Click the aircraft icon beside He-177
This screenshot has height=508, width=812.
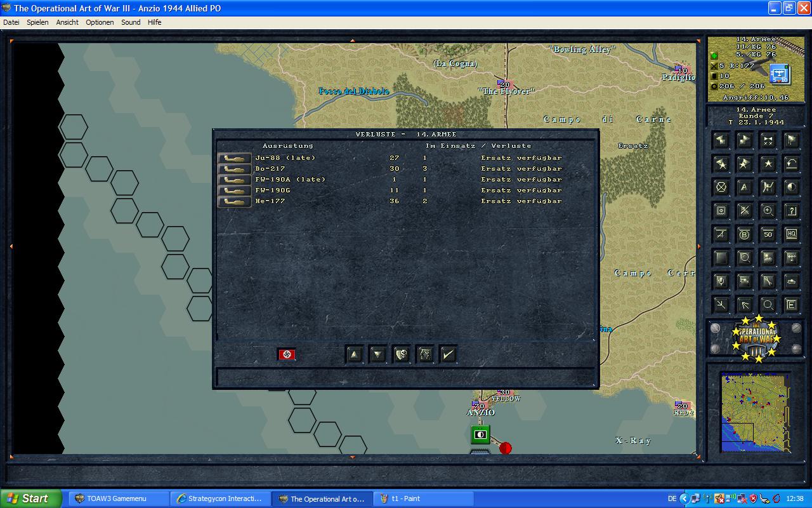coord(234,201)
